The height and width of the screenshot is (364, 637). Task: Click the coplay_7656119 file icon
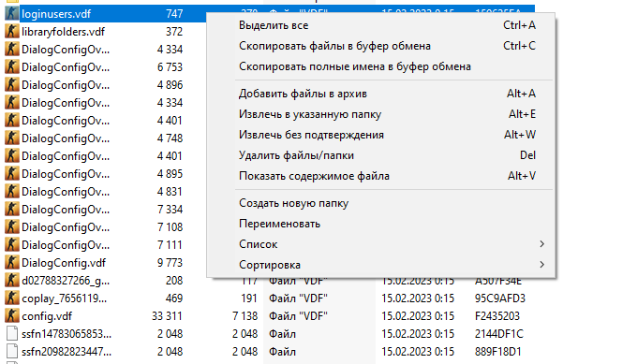pos(12,298)
